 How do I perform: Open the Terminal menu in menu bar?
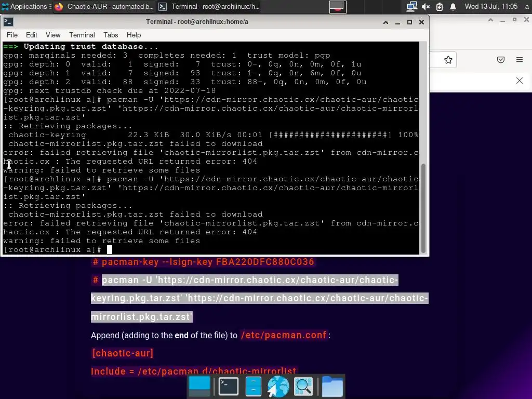[x=82, y=35]
